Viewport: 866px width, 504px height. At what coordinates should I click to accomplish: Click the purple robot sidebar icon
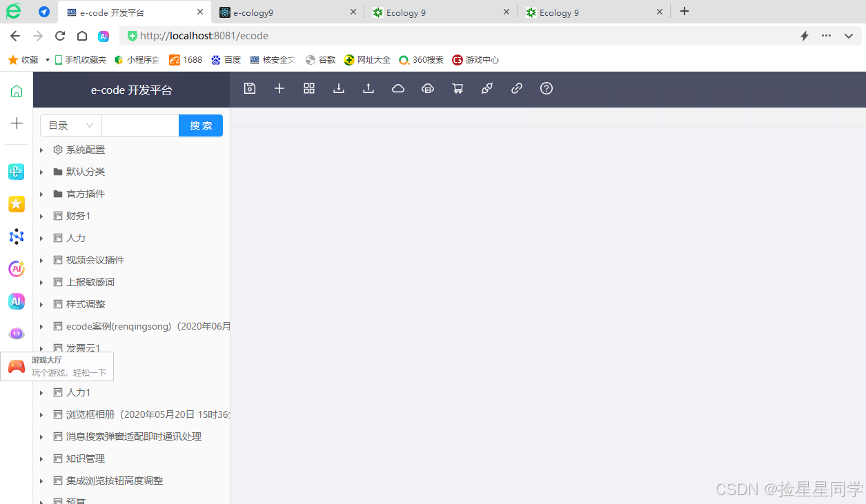click(x=17, y=334)
